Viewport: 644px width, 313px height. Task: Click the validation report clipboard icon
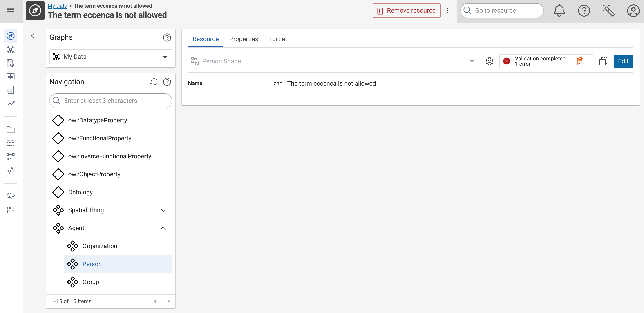pos(580,61)
